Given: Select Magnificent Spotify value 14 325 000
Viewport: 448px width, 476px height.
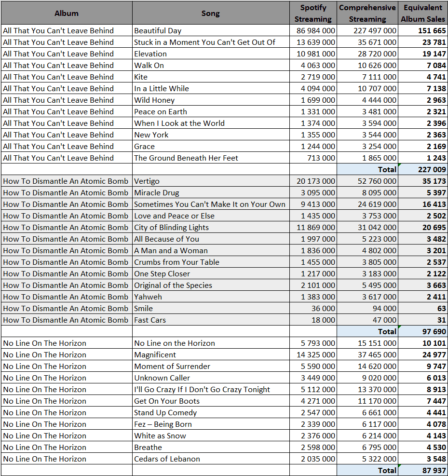Looking at the screenshot, I should click(x=313, y=354).
